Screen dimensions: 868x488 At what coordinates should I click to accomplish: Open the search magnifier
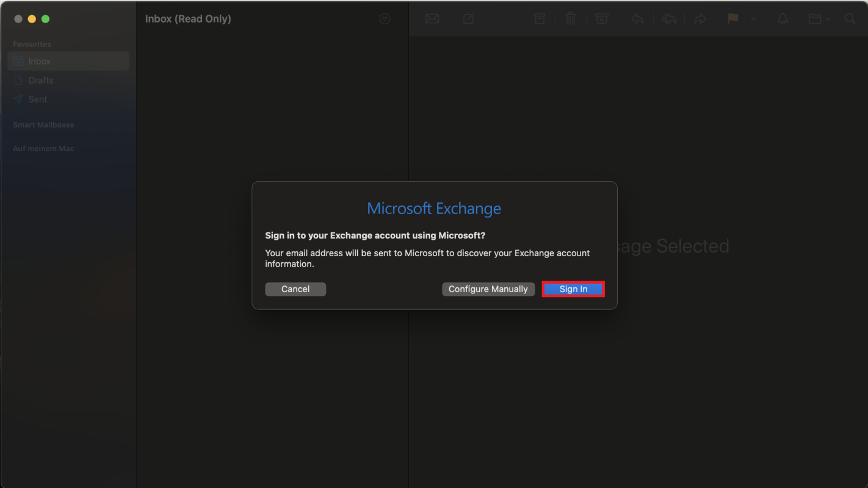[x=850, y=19]
